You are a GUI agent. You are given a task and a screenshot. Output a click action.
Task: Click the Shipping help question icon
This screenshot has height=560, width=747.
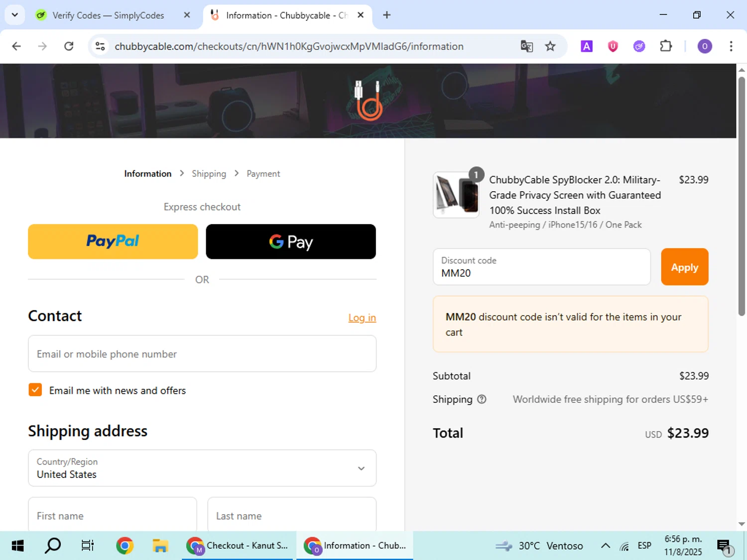click(482, 399)
